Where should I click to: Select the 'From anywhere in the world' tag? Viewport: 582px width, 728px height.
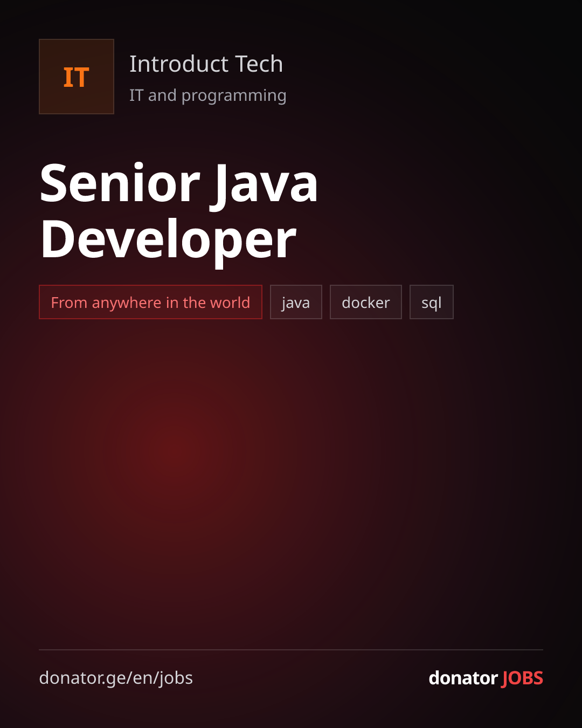click(150, 302)
